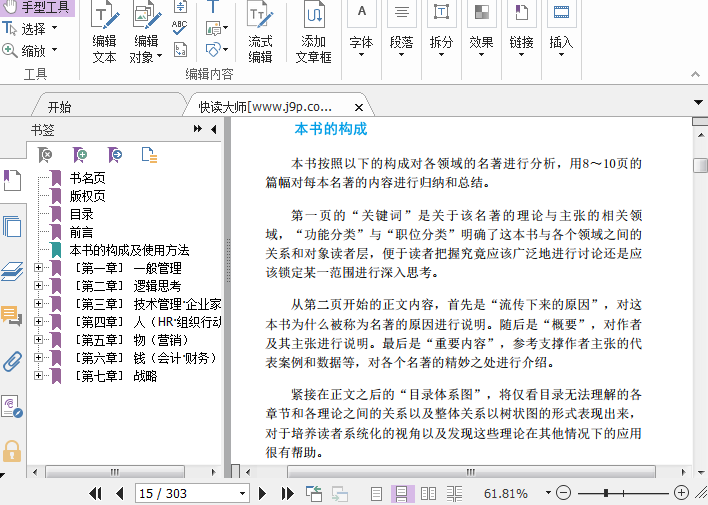The width and height of the screenshot is (708, 505).
Task: Expand the 第四章 人 bookmark
Action: pyautogui.click(x=39, y=322)
